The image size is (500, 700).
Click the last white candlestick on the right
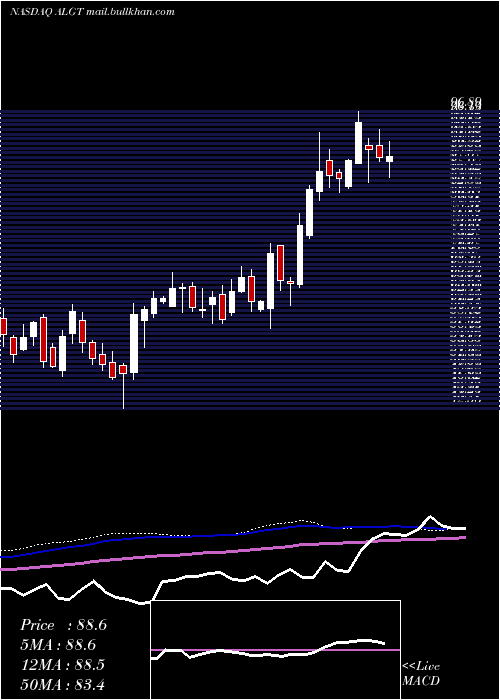tap(389, 158)
